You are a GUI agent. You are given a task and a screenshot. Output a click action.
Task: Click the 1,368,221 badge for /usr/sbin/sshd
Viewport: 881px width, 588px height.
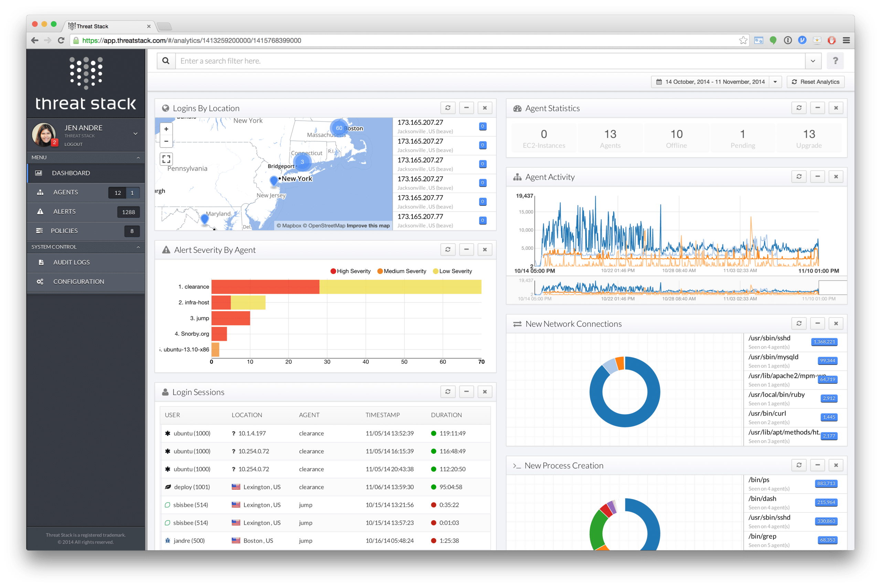tap(824, 342)
